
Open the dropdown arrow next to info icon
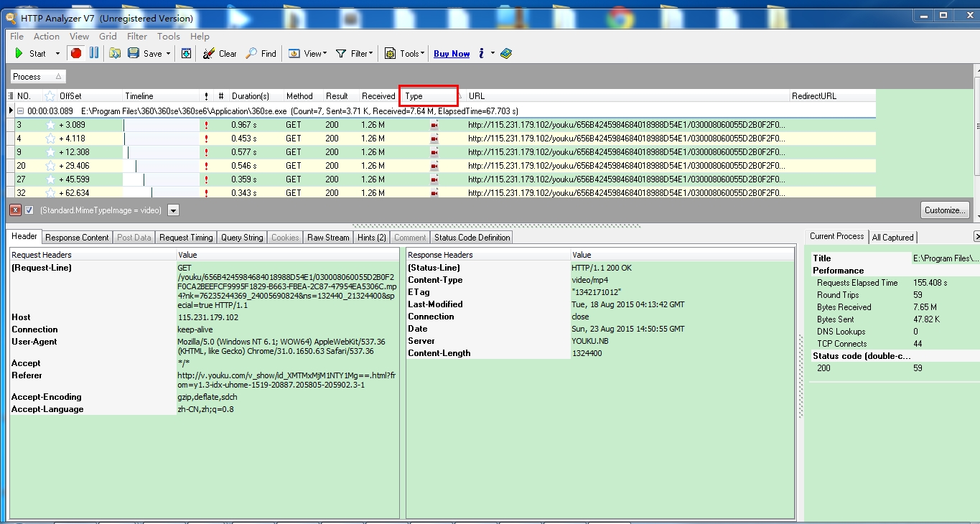coord(493,54)
